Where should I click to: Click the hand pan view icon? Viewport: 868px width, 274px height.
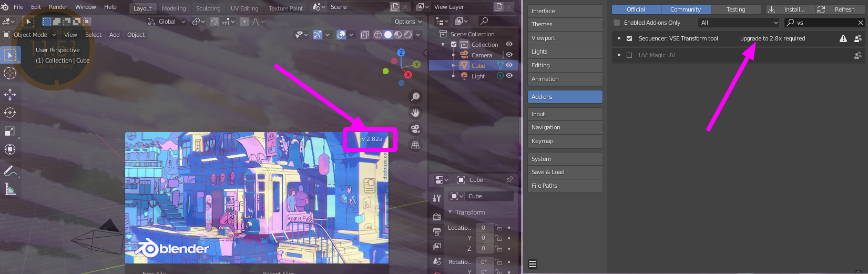tap(415, 113)
